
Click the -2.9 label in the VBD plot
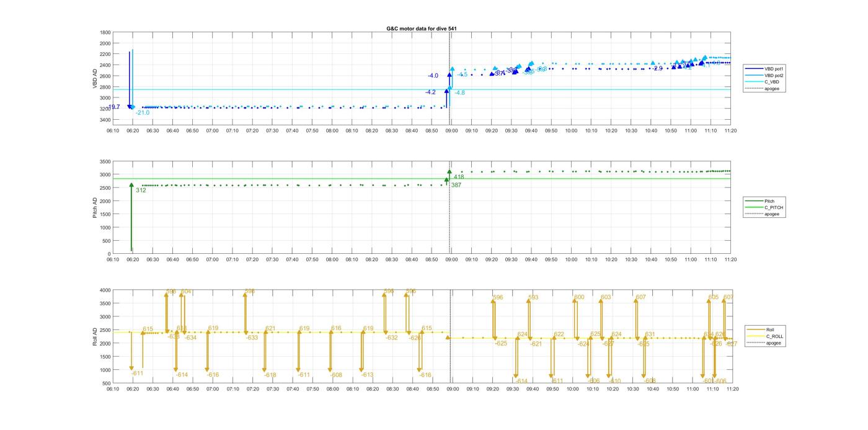(x=657, y=68)
